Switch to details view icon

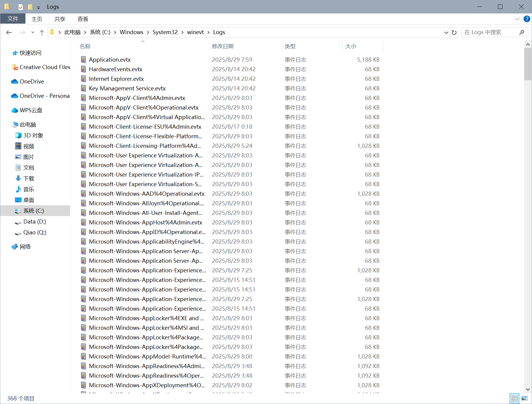(x=515, y=398)
